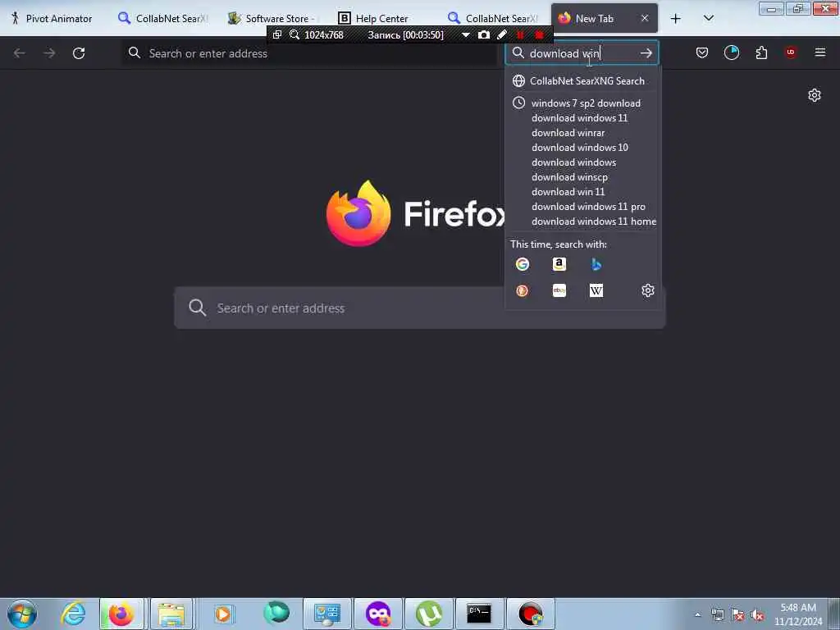Choose suggestion 'download winrar'

(x=568, y=132)
